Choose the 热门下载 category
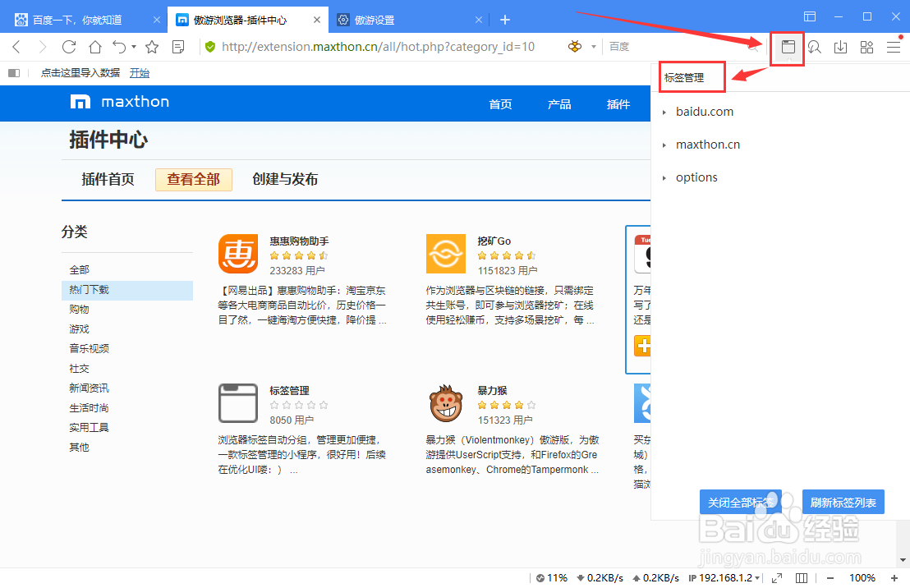 point(127,290)
